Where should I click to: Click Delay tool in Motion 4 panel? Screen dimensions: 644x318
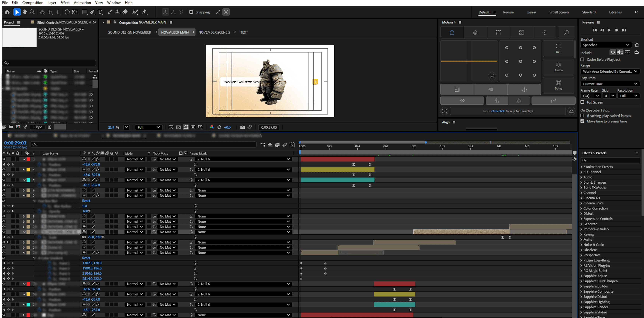point(558,85)
